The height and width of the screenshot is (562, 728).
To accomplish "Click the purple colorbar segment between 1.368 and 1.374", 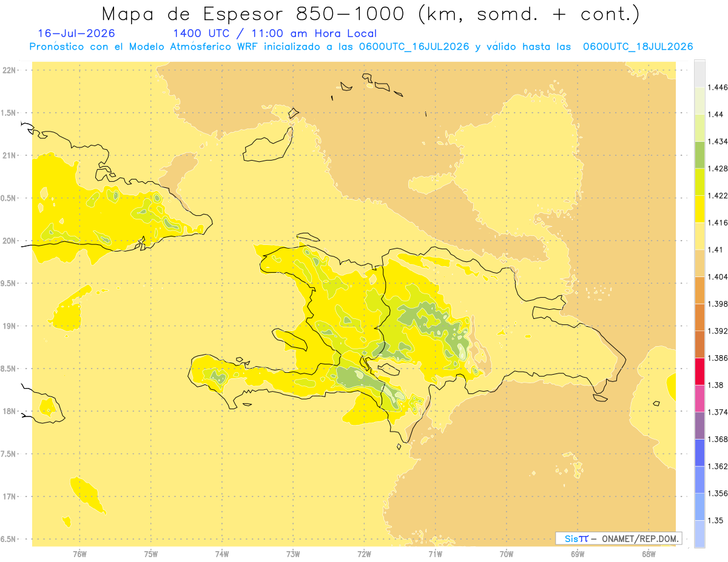I will [699, 426].
